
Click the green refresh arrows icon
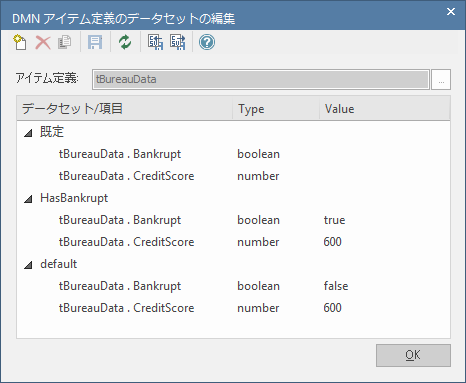[x=125, y=42]
